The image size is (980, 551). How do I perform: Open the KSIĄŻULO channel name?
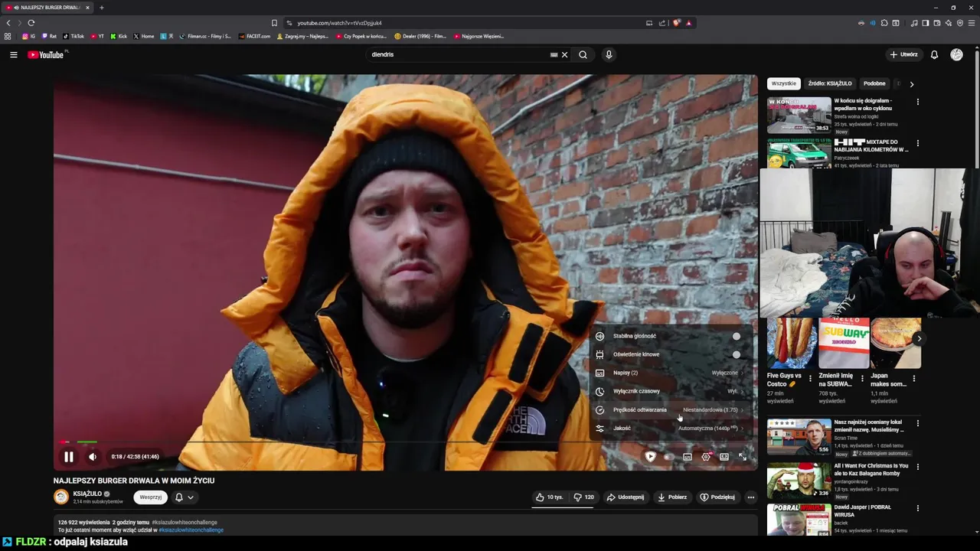click(x=87, y=494)
